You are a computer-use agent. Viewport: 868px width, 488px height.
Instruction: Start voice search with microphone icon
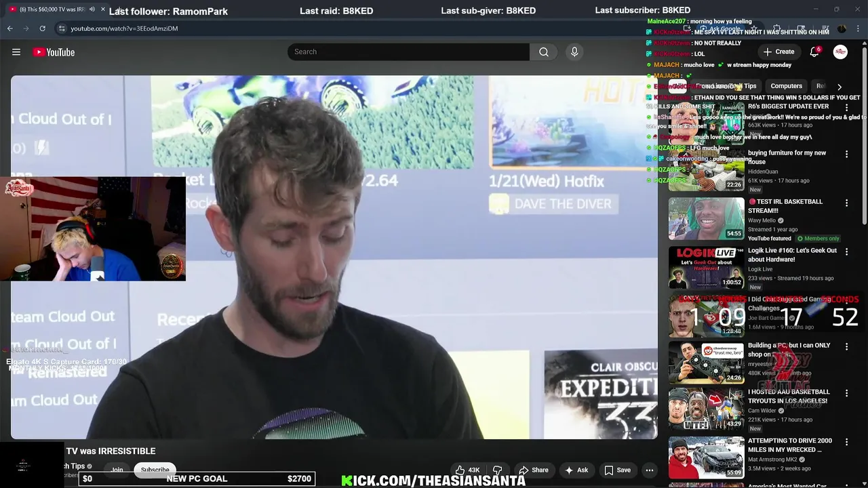click(x=574, y=52)
